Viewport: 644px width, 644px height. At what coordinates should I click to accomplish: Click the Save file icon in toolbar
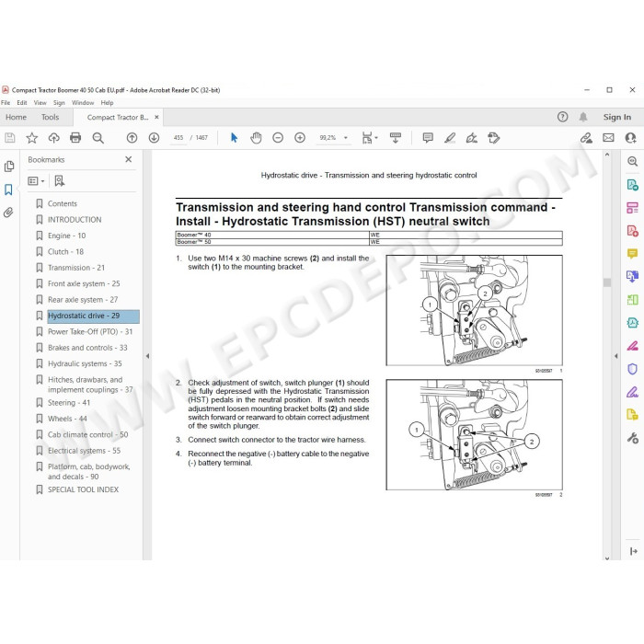pos(10,138)
